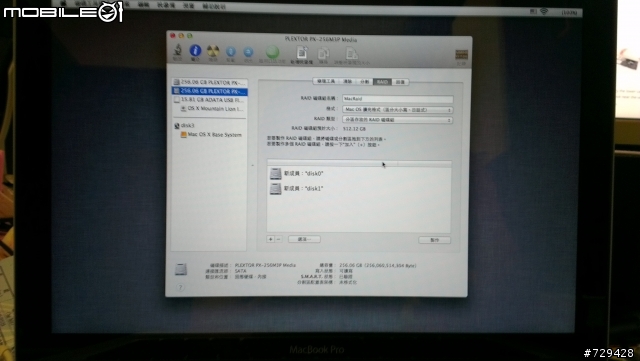Click the plus button below RAID list
Viewport: 640px width, 361px height.
270,239
